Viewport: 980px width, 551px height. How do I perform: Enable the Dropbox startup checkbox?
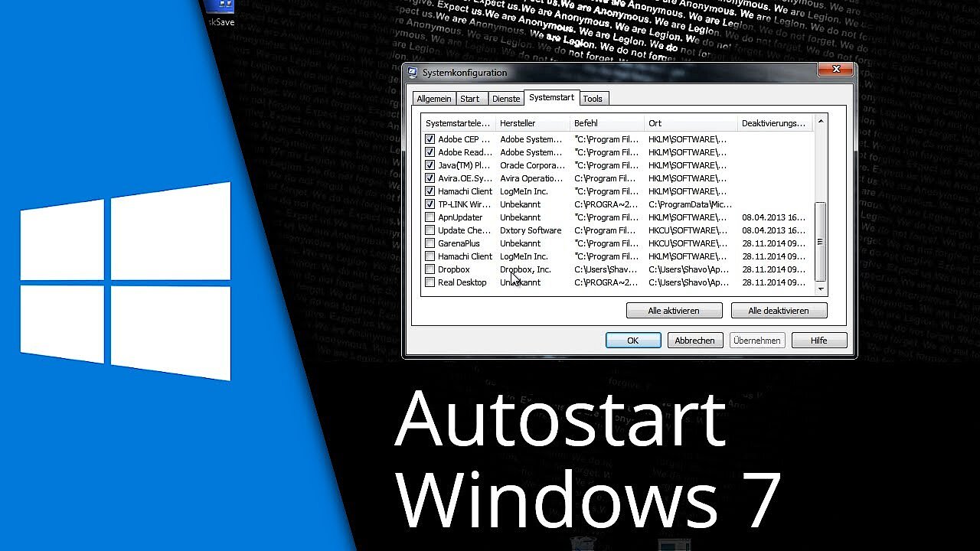[430, 269]
